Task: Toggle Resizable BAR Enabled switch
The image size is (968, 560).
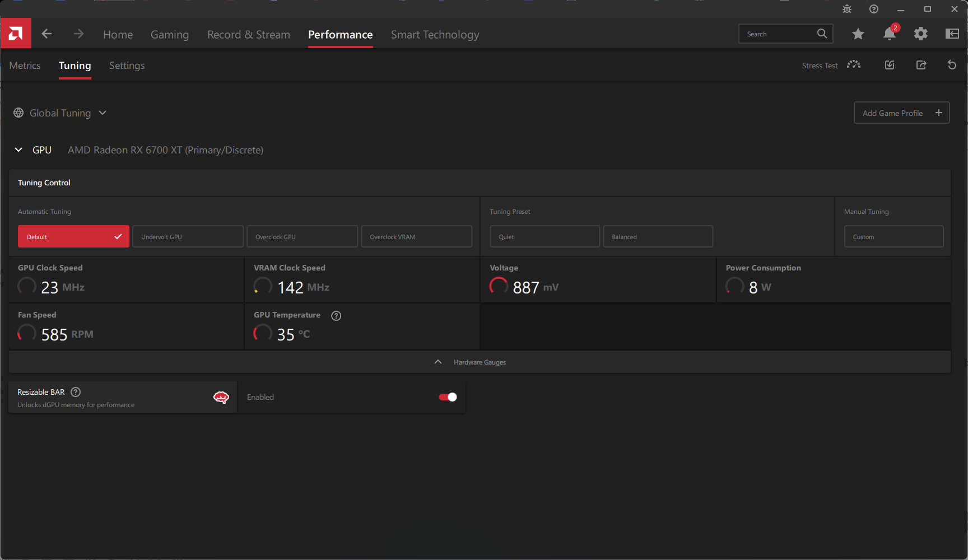Action: tap(448, 397)
